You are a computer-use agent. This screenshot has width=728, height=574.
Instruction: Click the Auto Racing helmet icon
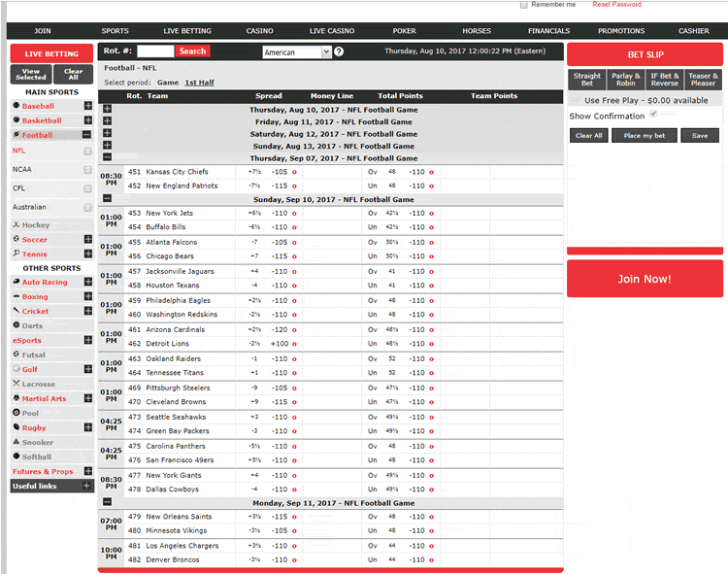17,282
